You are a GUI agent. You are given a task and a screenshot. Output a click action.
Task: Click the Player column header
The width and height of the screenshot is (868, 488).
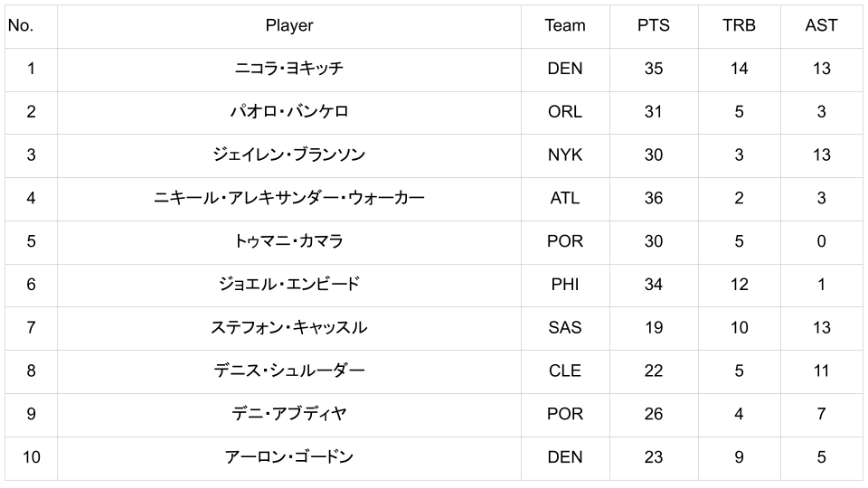click(289, 25)
